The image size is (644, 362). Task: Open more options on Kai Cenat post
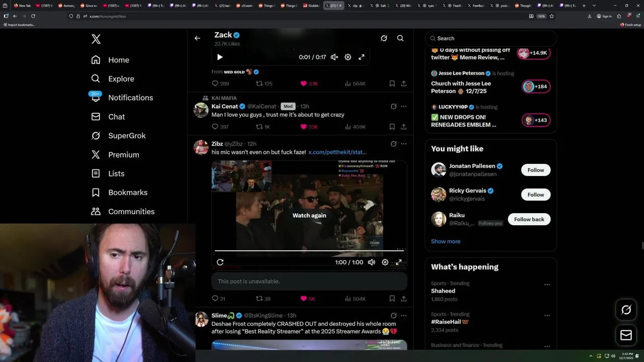coord(404,107)
